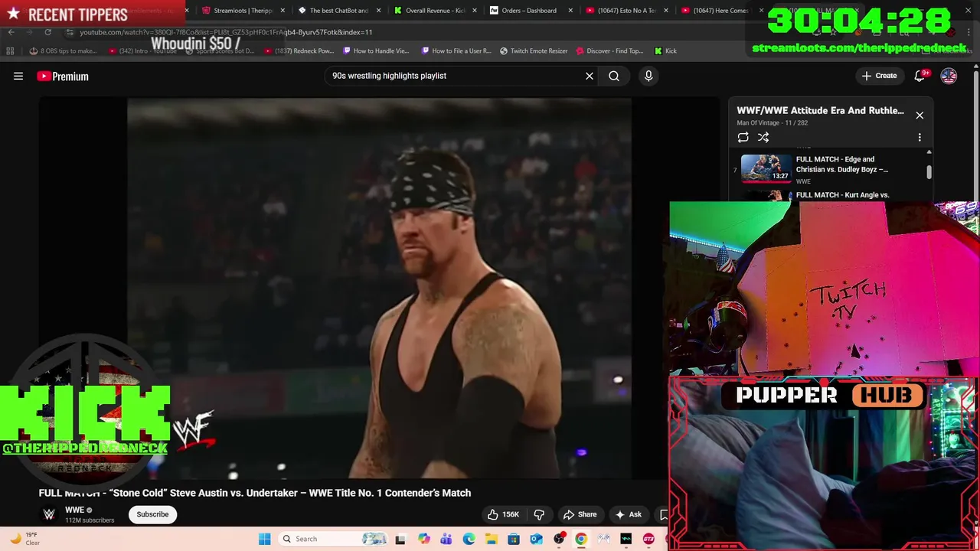Viewport: 980px width, 551px height.
Task: Open How to Handle Vie... bookmark
Action: pyautogui.click(x=376, y=51)
